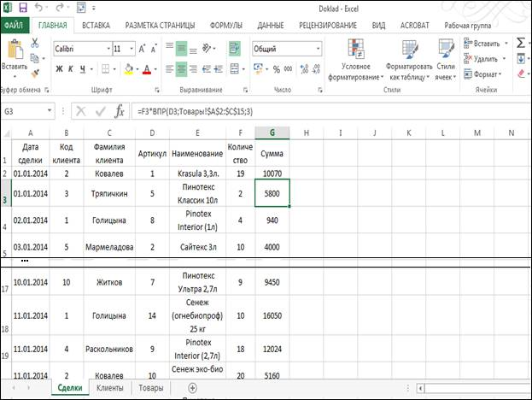Toggle bottom vertical alignment
Viewport: 532px width, 400px height.
[193, 49]
